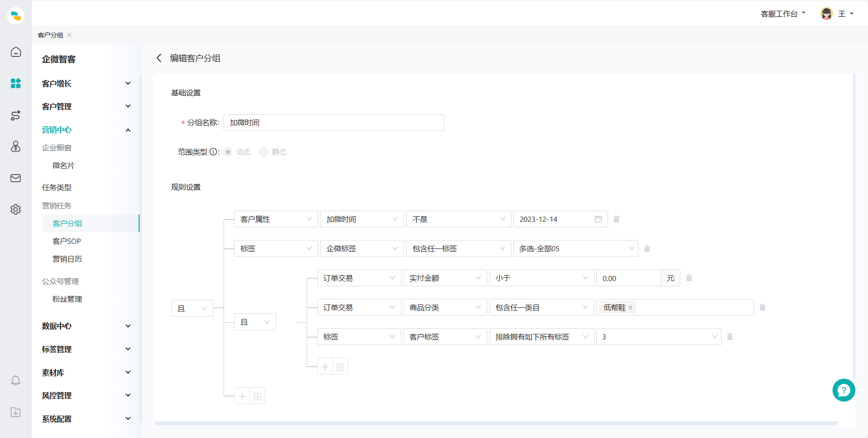Add a condition group in the outer group
Screen dimensions: 868x438
258,396
